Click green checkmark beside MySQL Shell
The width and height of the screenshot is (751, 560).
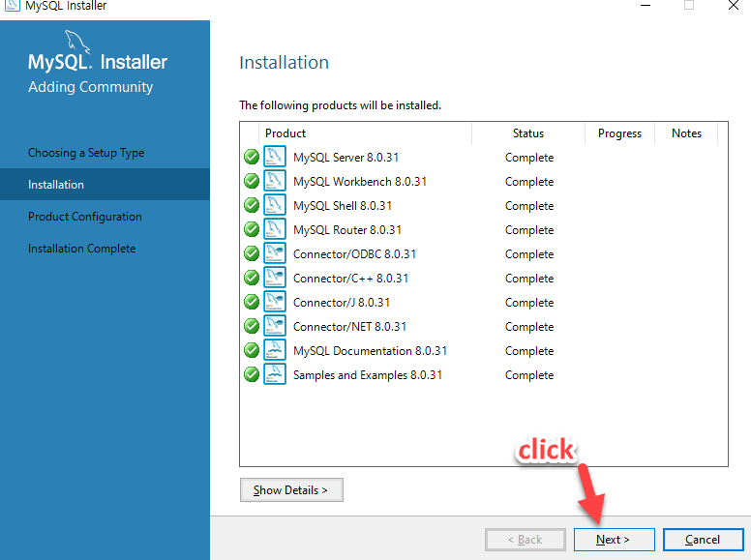tap(252, 205)
